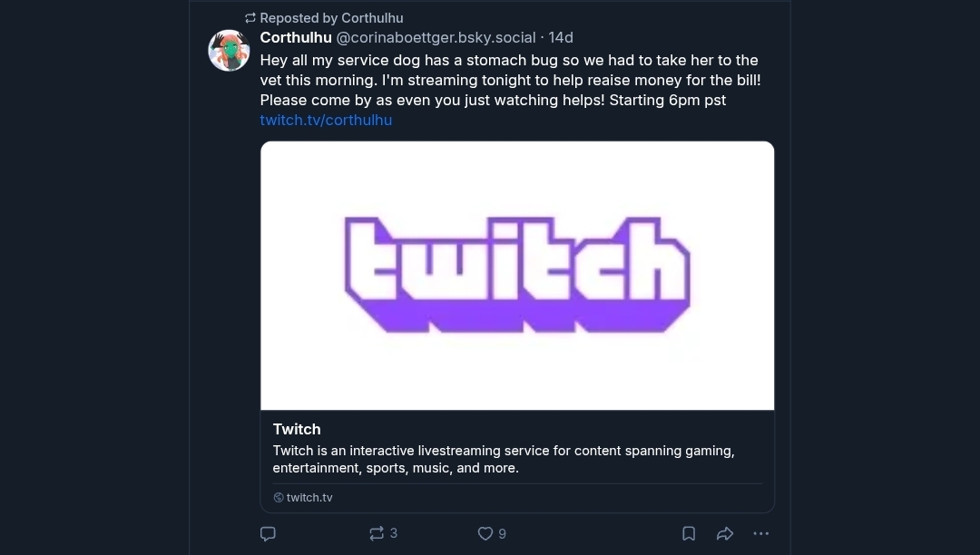Open the @corinaboettger.bsky.social handle
Viewport: 980px width, 555px height.
pos(436,37)
